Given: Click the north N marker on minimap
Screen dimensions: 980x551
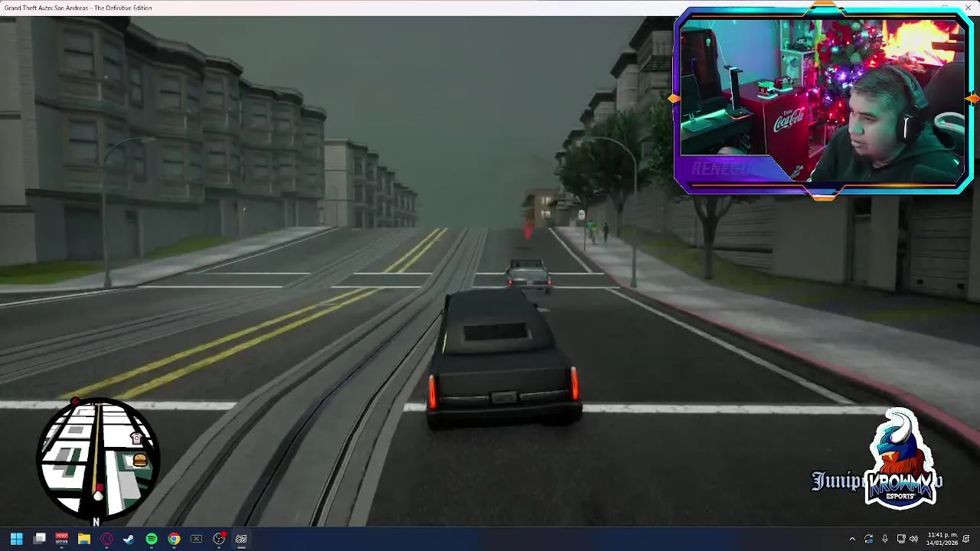Looking at the screenshot, I should tap(96, 522).
